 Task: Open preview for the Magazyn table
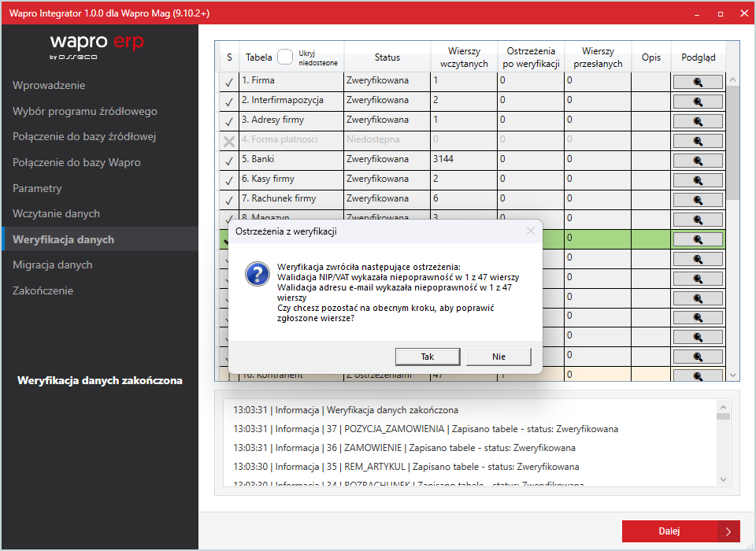698,219
